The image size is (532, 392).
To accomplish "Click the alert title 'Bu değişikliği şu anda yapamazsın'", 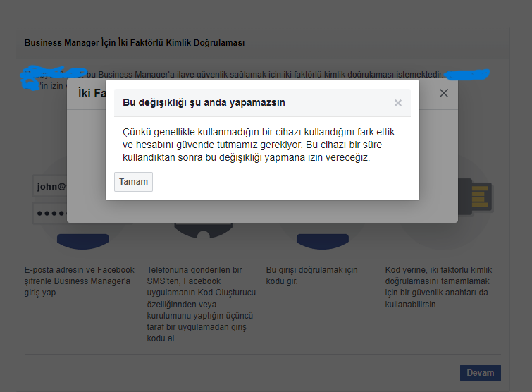I will click(x=204, y=102).
